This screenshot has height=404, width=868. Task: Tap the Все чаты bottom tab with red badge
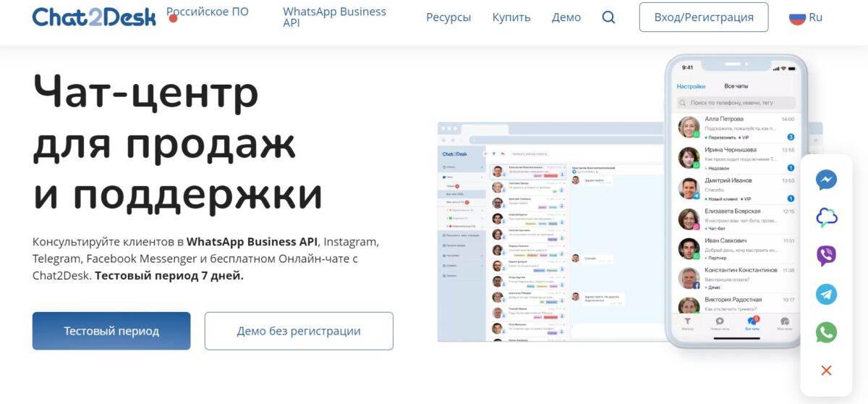point(752,324)
